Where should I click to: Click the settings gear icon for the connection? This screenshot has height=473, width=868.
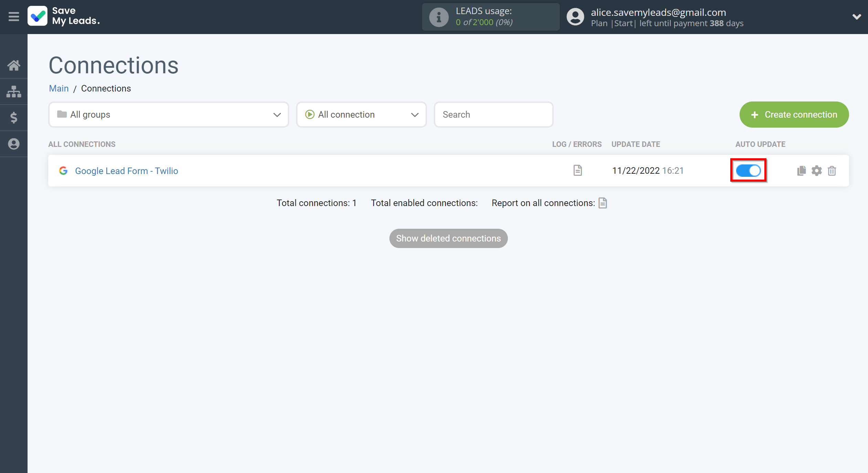[x=817, y=170]
